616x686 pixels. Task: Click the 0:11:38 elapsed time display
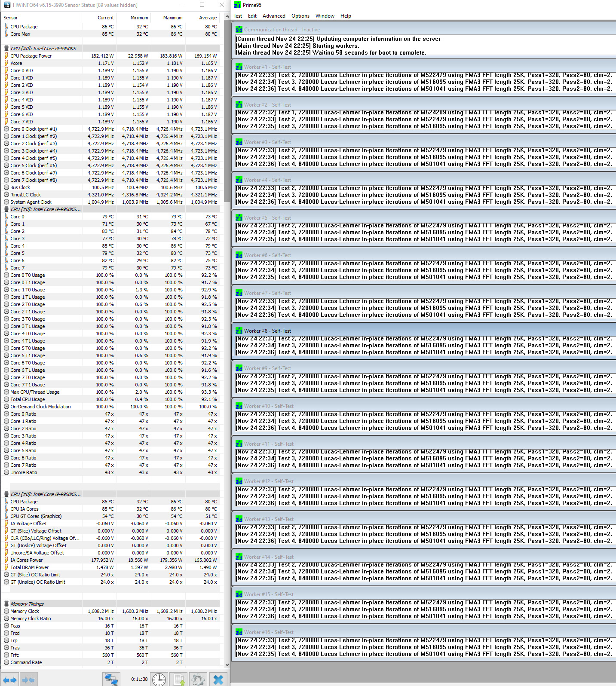point(139,679)
